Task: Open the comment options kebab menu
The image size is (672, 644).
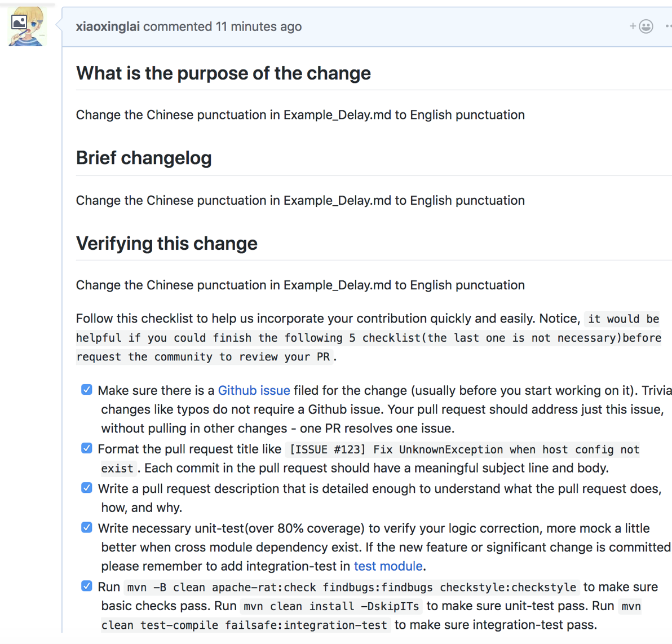Action: click(x=669, y=26)
